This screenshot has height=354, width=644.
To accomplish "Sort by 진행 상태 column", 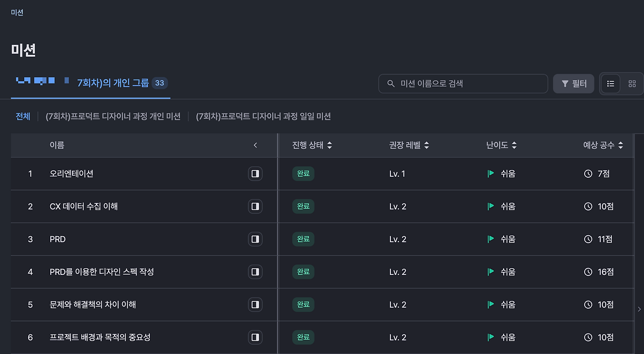I will click(330, 146).
